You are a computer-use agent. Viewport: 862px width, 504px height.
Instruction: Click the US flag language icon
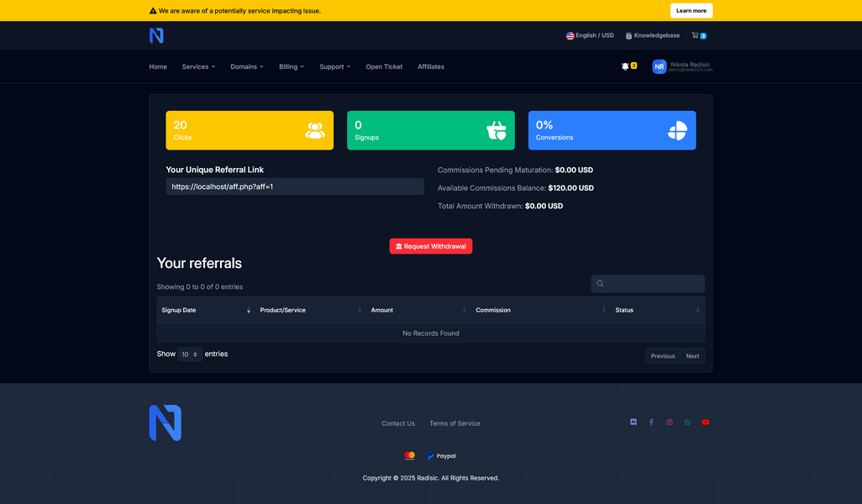(570, 36)
